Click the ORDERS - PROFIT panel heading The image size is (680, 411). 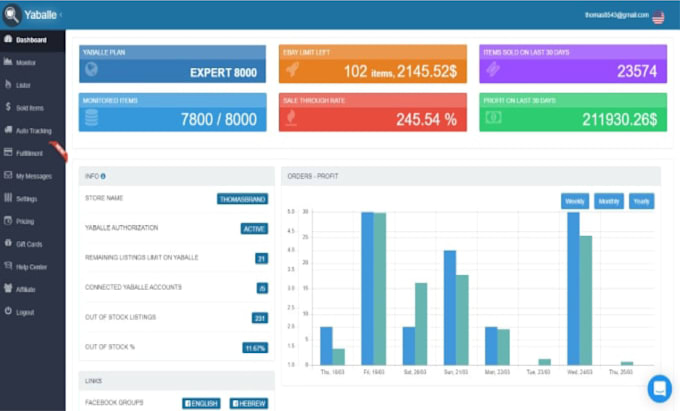click(x=313, y=176)
